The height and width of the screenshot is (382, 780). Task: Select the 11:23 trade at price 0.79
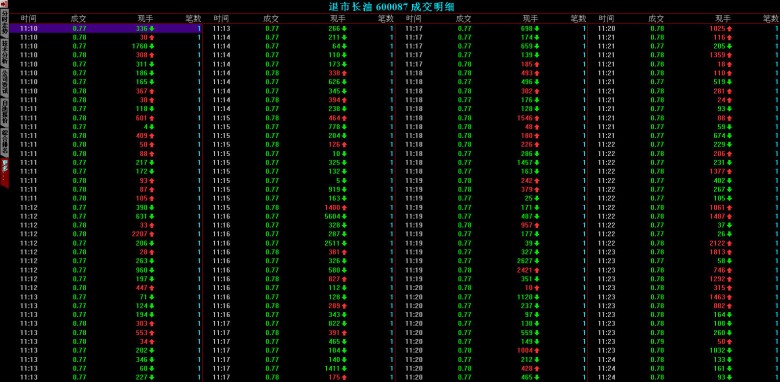683,341
